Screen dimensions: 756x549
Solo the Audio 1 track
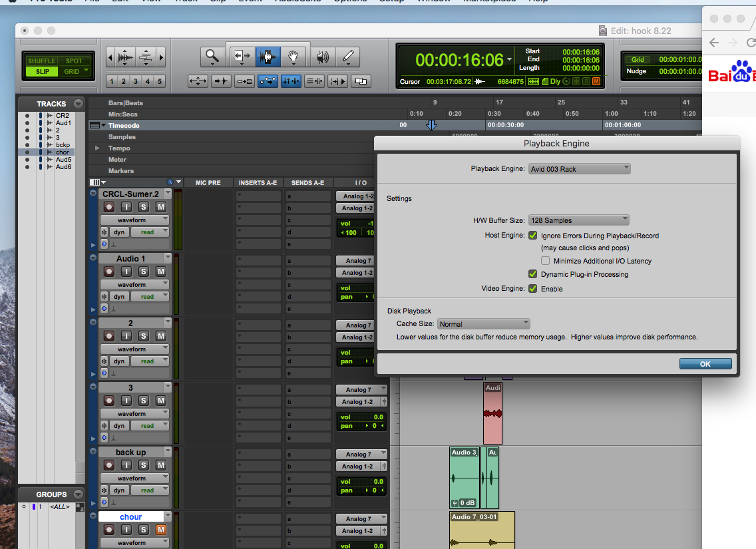tap(144, 272)
